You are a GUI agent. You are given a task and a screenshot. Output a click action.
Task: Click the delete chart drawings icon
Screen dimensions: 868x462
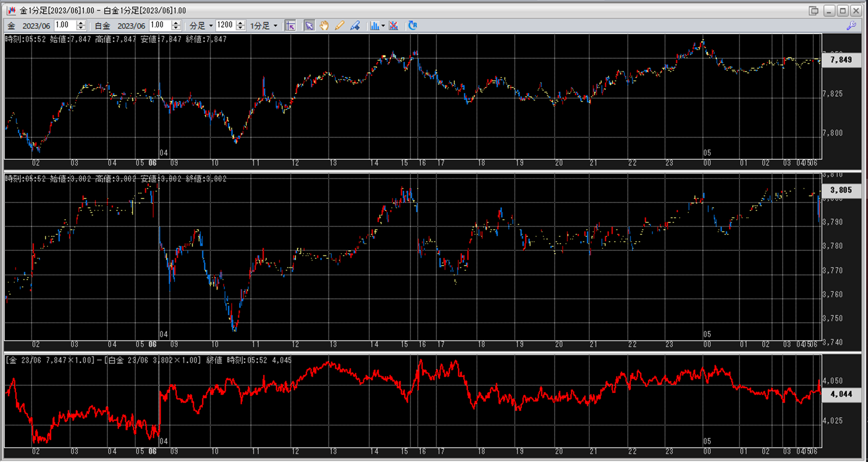click(394, 26)
